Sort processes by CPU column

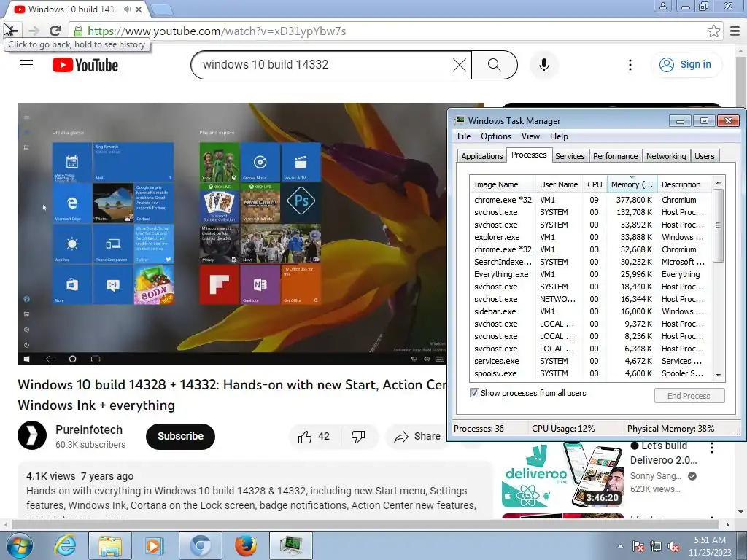click(595, 184)
